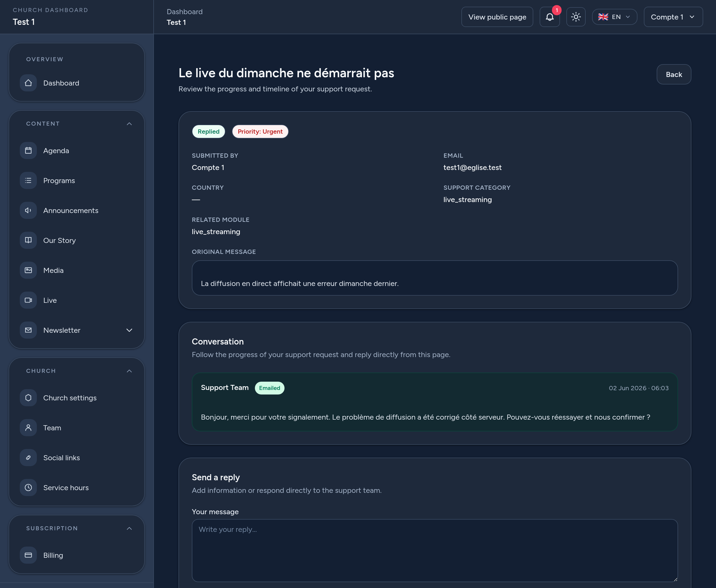Click the Live camera icon
Viewport: 716px width, 588px height.
pos(28,300)
